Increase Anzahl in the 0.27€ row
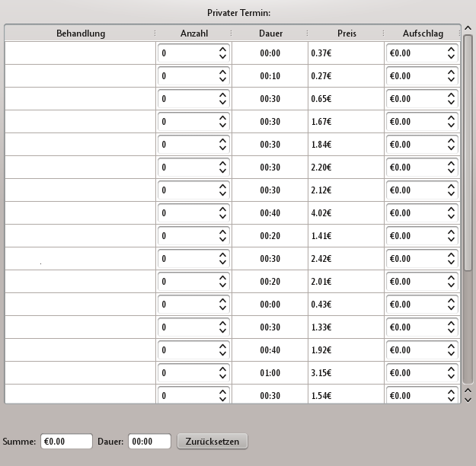Screen dimensions: 476x466 click(222, 72)
